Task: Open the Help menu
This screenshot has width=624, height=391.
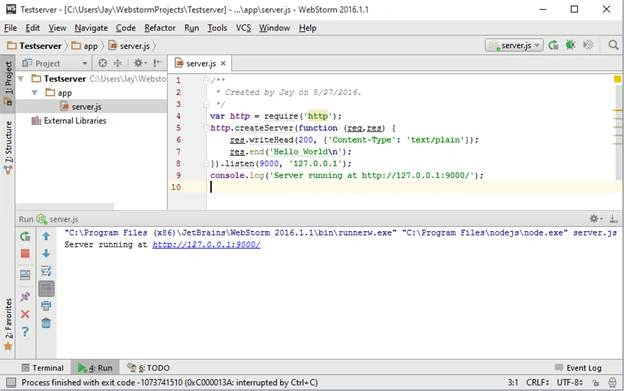Action: click(x=308, y=28)
